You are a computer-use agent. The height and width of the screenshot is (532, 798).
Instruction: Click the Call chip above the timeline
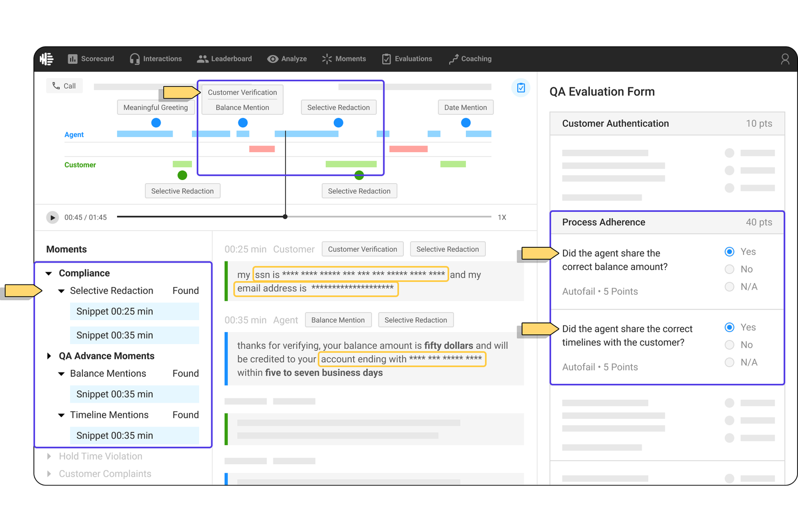click(x=64, y=86)
